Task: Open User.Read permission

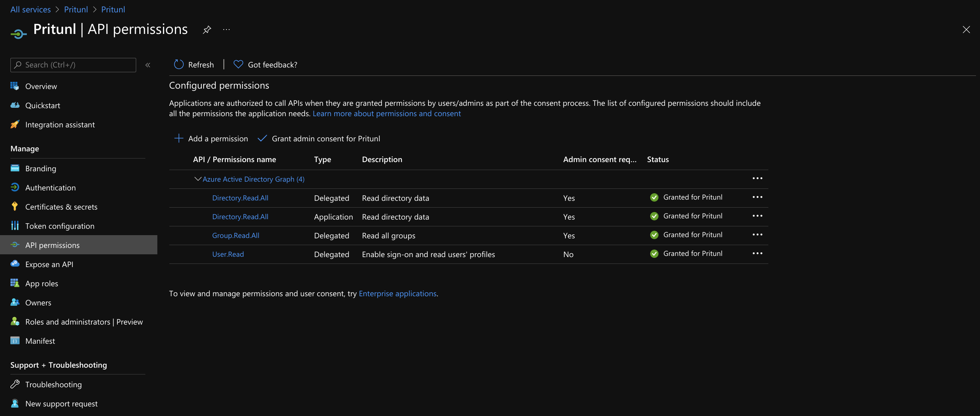Action: click(228, 254)
